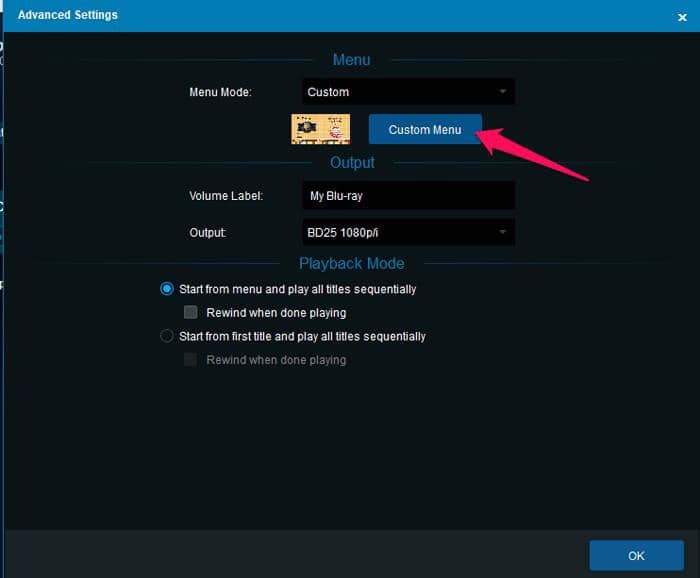
Task: Open the Custom Menu editor
Action: click(425, 129)
